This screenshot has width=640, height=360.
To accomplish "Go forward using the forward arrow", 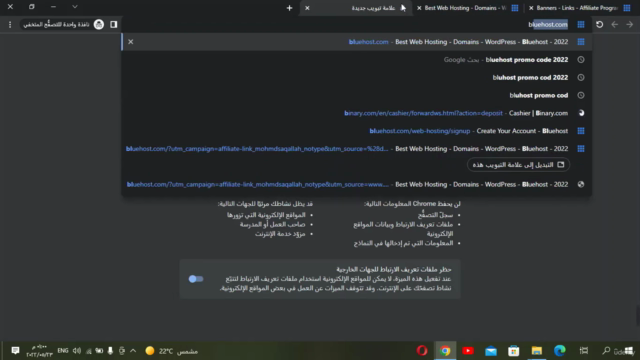I will point(629,24).
